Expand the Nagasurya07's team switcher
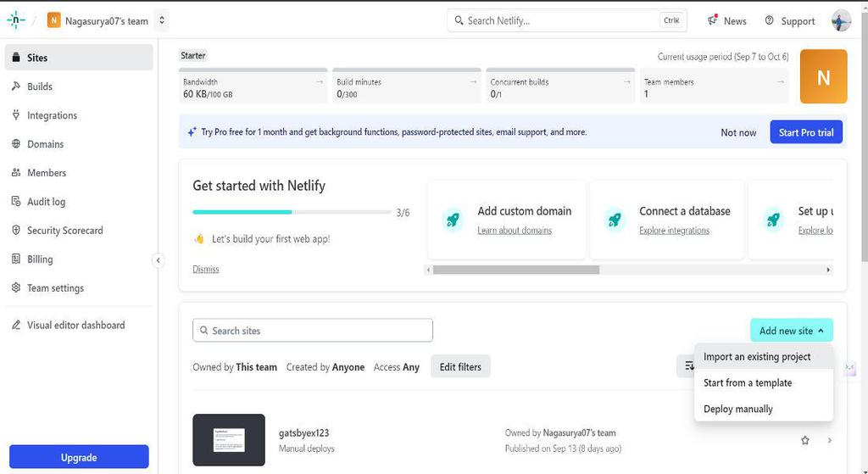 pos(163,20)
